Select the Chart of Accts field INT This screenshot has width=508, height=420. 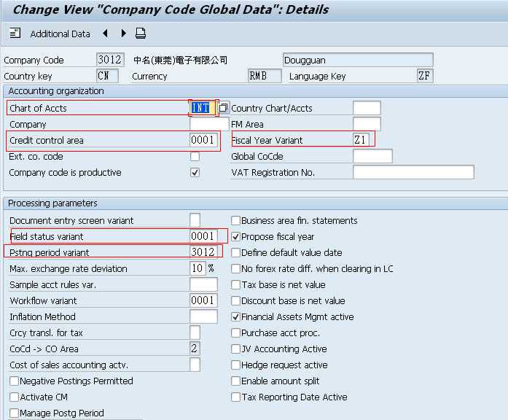click(x=203, y=108)
